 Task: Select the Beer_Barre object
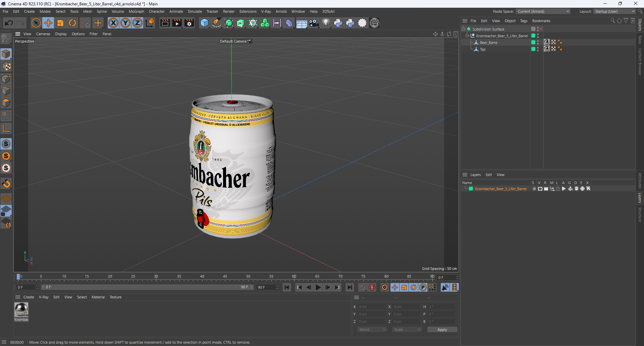pyautogui.click(x=488, y=43)
